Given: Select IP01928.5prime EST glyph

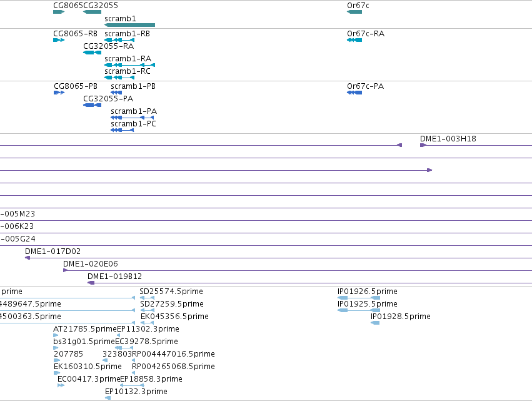Looking at the screenshot, I should pos(375,323).
